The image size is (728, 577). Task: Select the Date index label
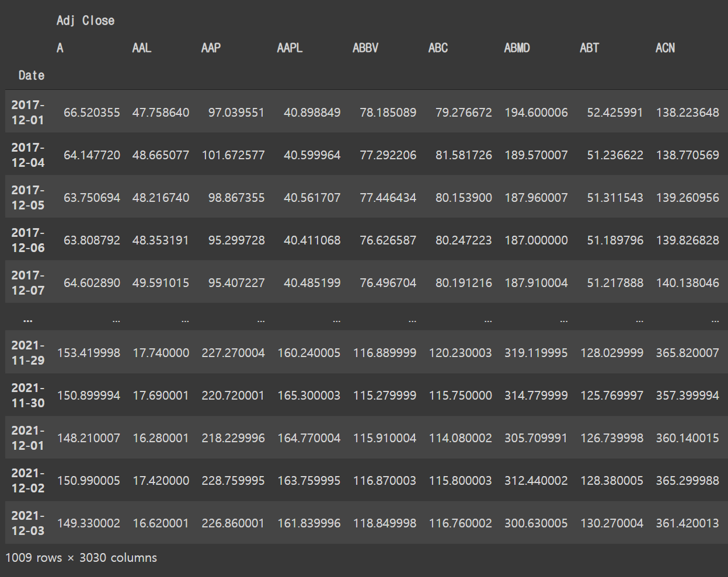click(32, 75)
